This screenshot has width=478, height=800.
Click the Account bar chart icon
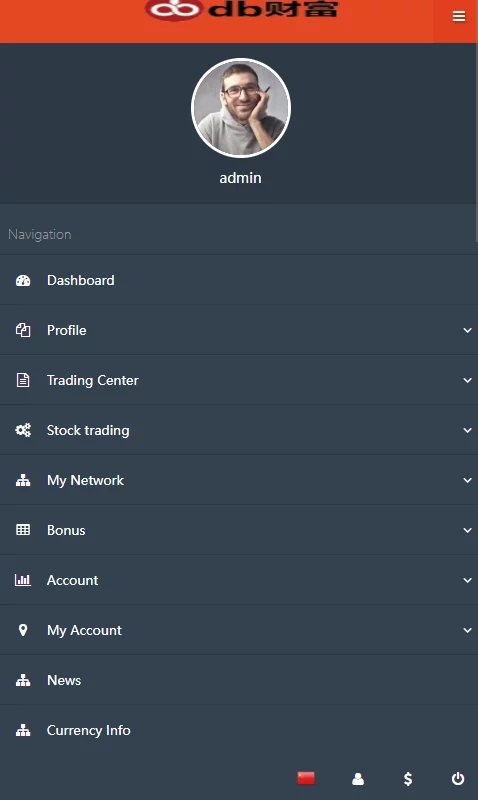point(23,580)
